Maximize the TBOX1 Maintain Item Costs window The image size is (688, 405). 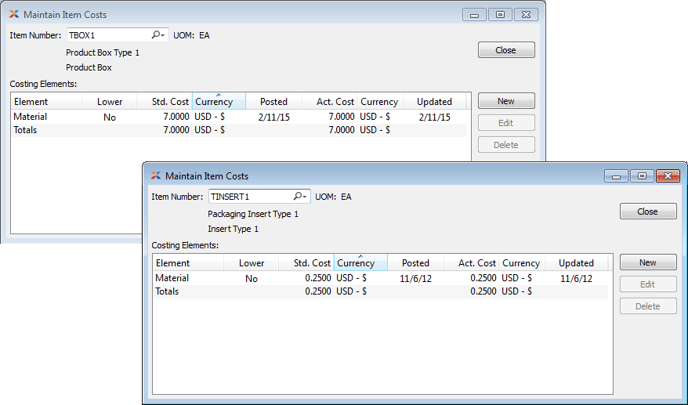[500, 15]
